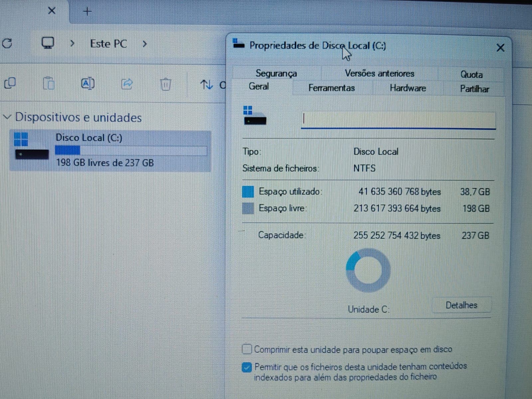Click the '237 GB' capacity value
This screenshot has width=532, height=399.
(475, 235)
